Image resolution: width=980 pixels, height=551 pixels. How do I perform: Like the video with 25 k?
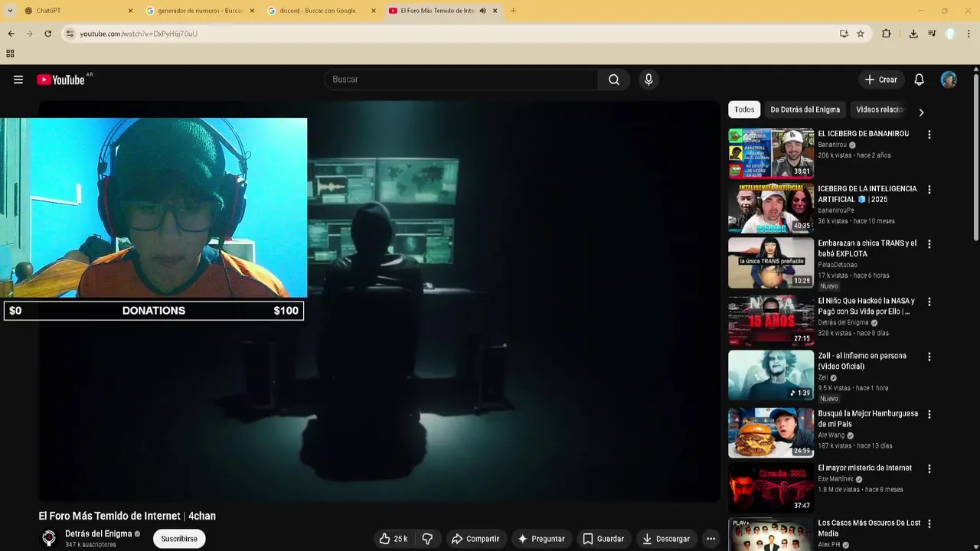coord(394,539)
